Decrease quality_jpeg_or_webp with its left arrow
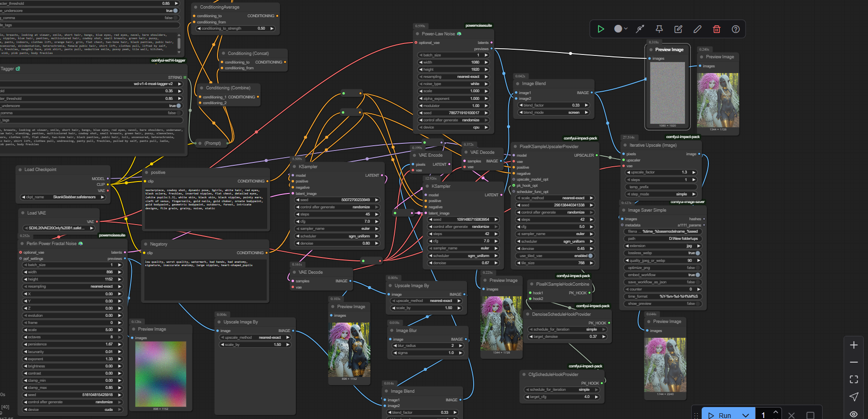 [626, 260]
